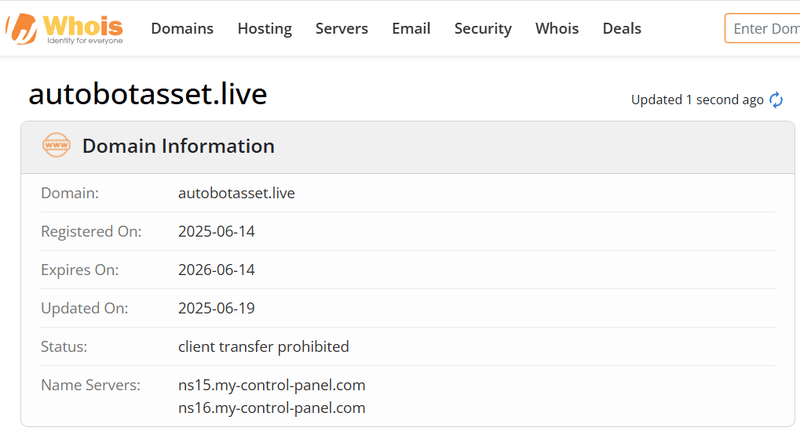Click the 'Identity for everyone' tagline
This screenshot has width=800, height=431.
(x=85, y=41)
